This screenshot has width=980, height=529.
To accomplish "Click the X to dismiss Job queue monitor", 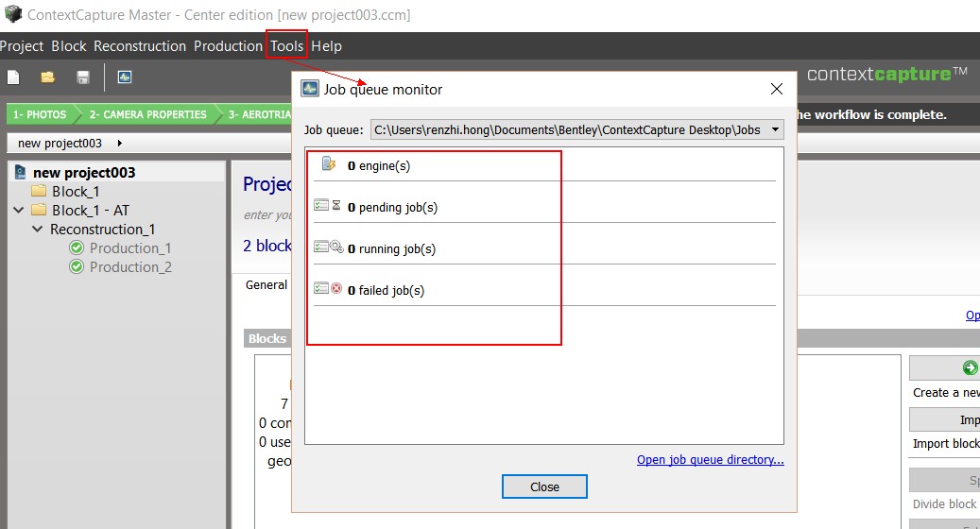I will click(x=776, y=89).
